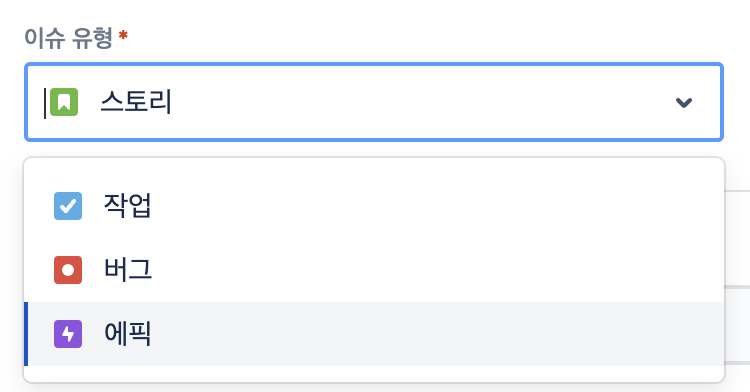Click the 작업 label text
750x392 pixels.
128,206
